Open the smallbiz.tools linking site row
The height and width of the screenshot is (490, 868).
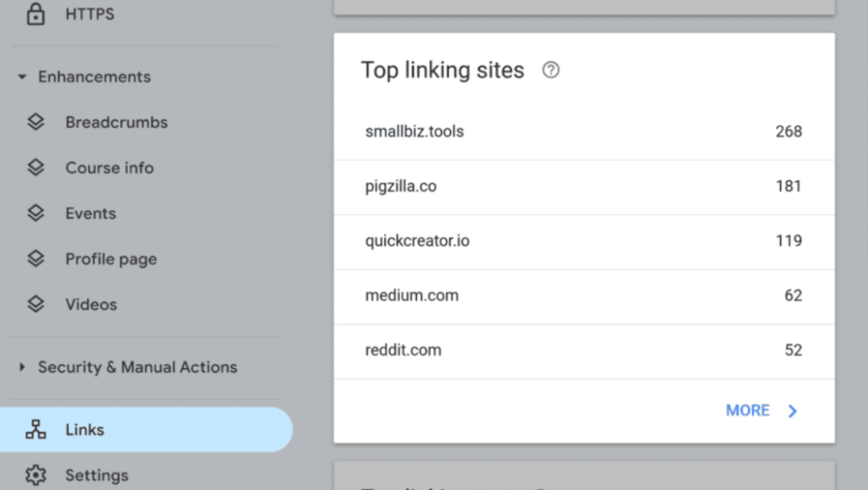pyautogui.click(x=584, y=131)
